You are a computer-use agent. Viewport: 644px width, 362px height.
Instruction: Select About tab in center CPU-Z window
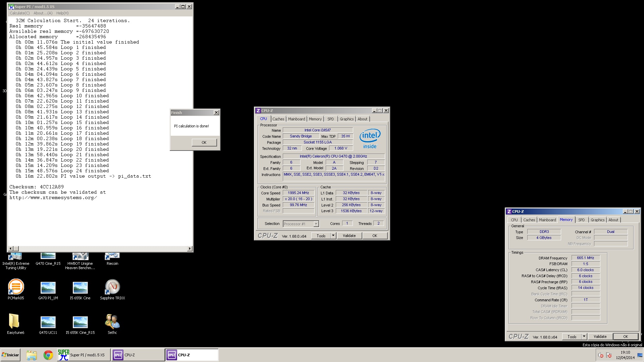click(x=362, y=119)
